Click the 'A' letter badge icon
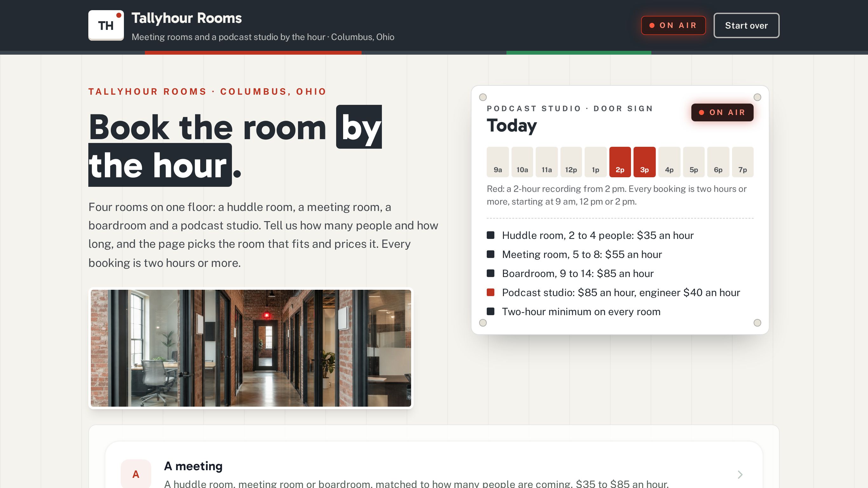868x488 pixels. point(136,474)
